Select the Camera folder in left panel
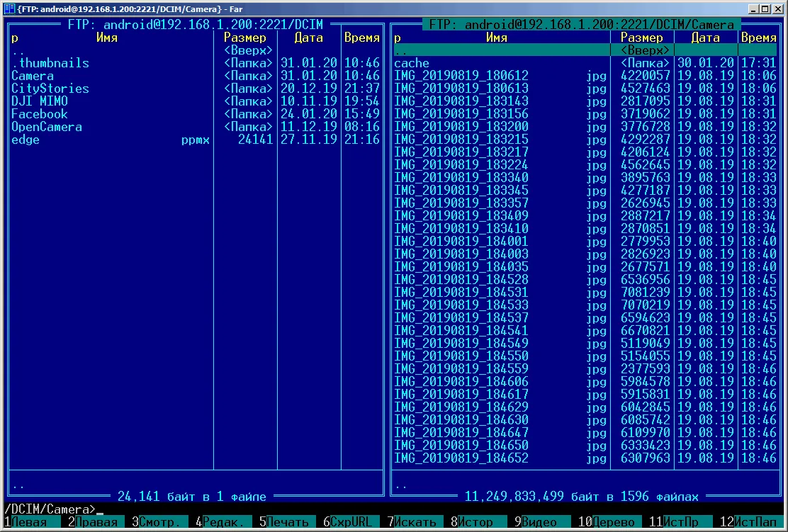 coord(33,76)
